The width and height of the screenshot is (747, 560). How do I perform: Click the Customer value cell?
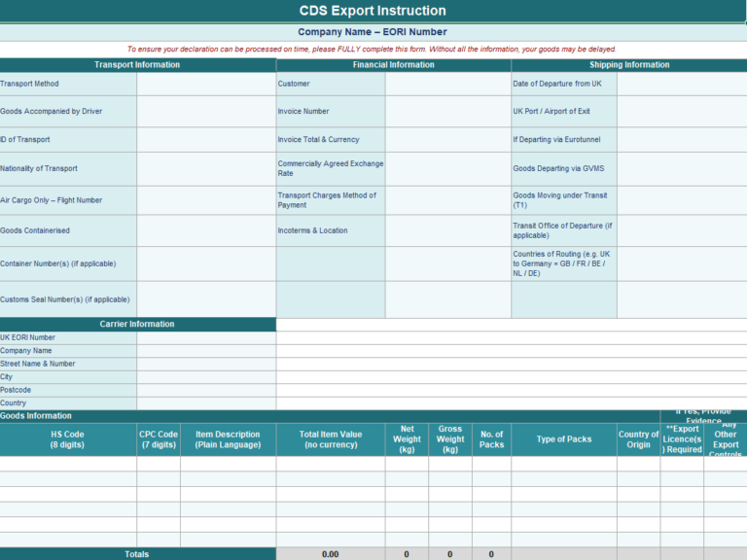(447, 84)
